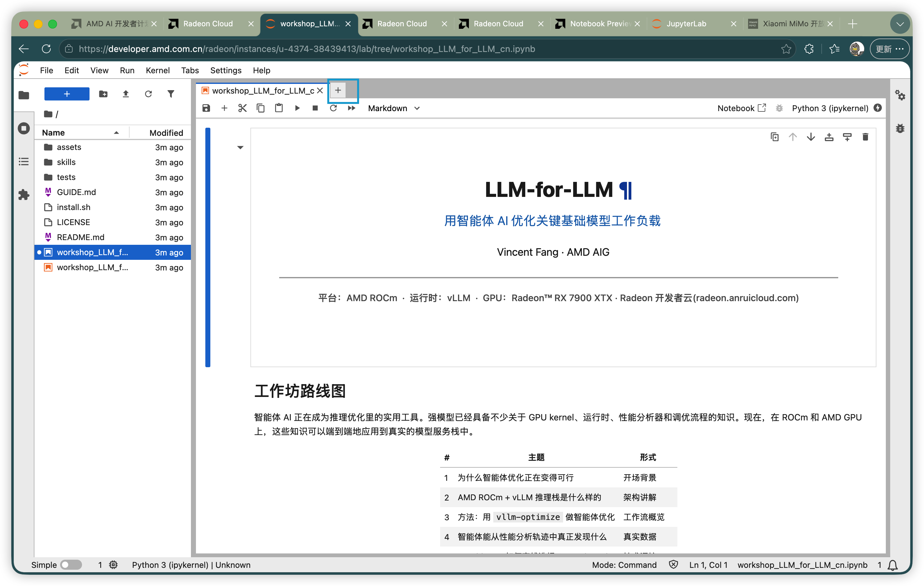Open the View menu
Image resolution: width=924 pixels, height=586 pixels.
tap(100, 70)
